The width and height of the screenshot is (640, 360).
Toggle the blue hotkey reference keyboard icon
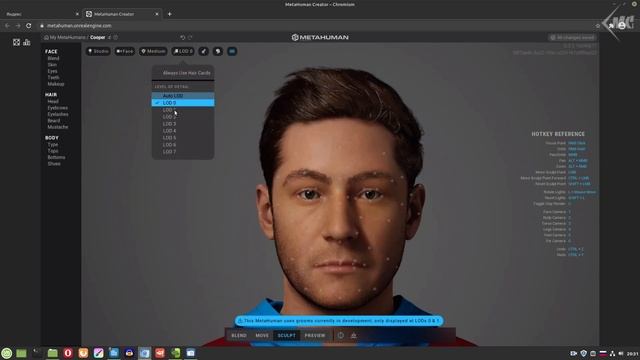[x=232, y=51]
